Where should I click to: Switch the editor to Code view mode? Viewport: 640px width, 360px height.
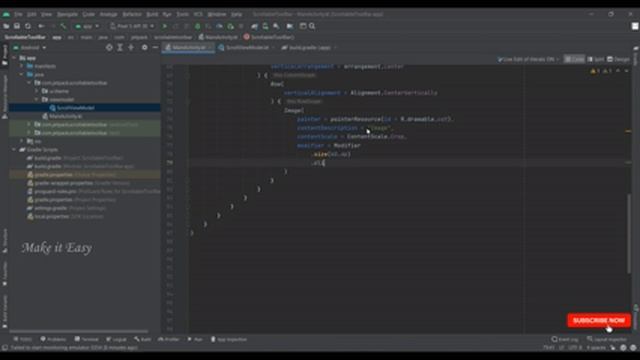(574, 59)
